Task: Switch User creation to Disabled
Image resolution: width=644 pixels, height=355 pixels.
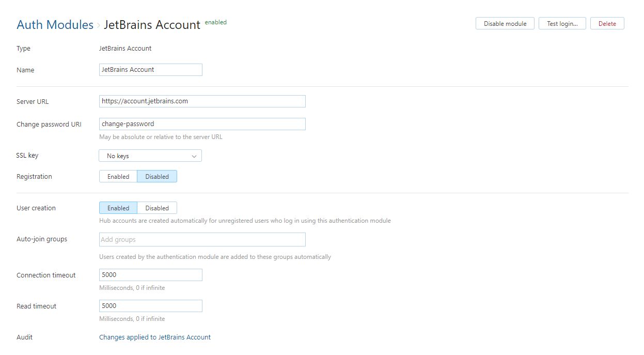Action: [x=157, y=208]
